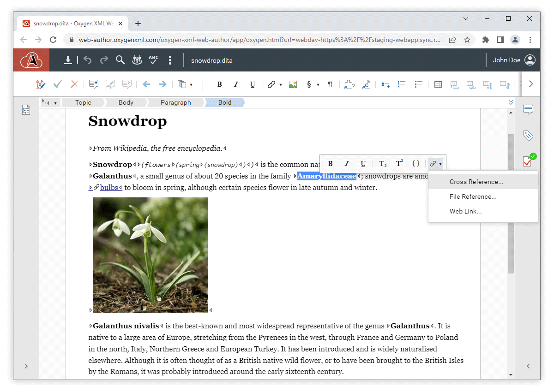Viewport: 554px width, 392px height.
Task: Open tags display mode dropdown
Action: (x=50, y=102)
